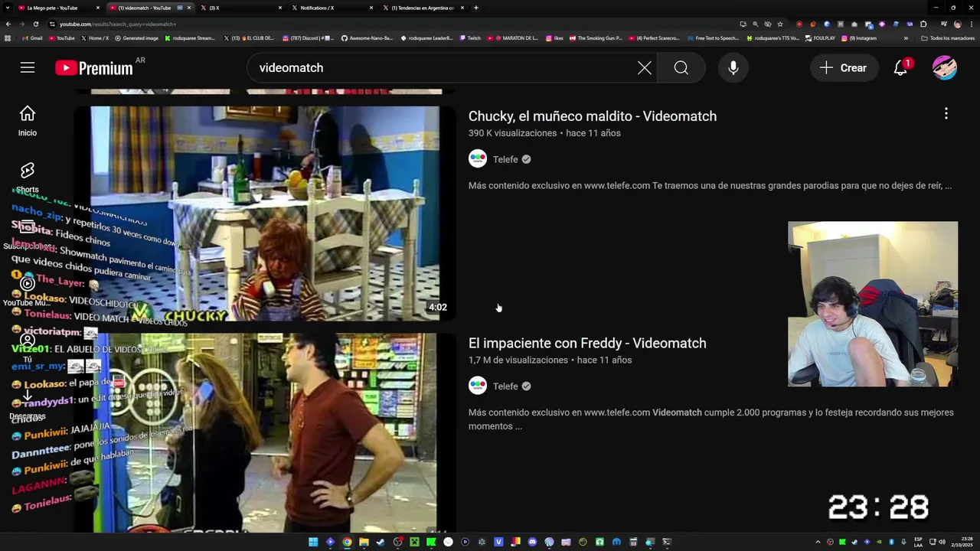Play the Chucky video thumbnail
This screenshot has height=551, width=980.
[x=265, y=214]
